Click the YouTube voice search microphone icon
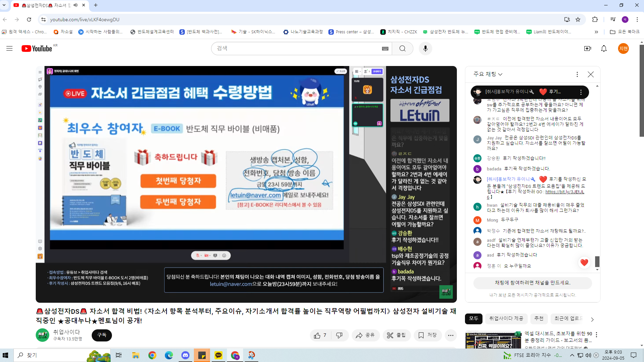 [x=425, y=48]
